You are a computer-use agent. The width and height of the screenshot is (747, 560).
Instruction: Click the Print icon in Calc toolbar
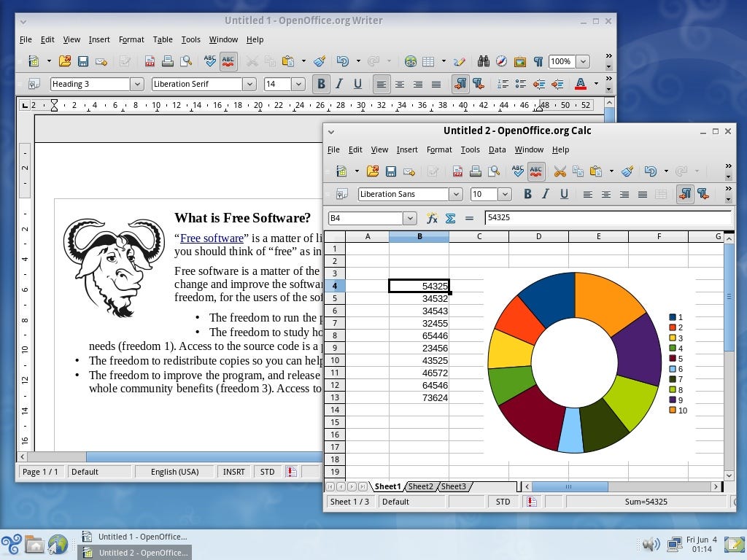point(475,171)
